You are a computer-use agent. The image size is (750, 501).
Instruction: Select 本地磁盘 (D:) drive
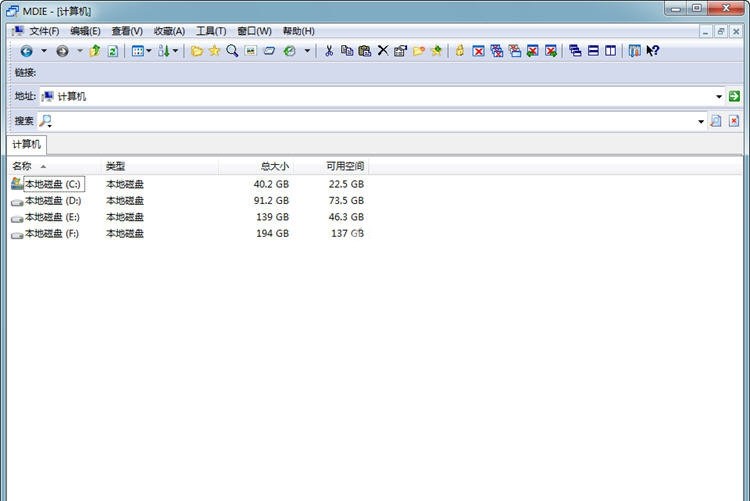coord(52,201)
